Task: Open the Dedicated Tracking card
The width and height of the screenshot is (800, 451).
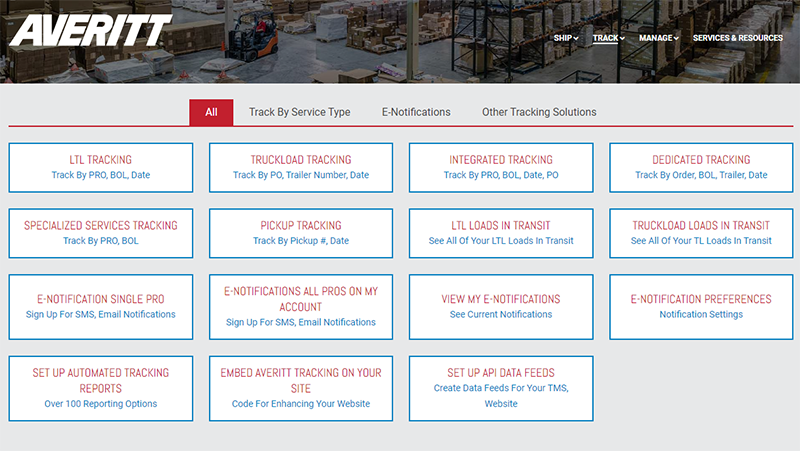Action: pos(701,167)
